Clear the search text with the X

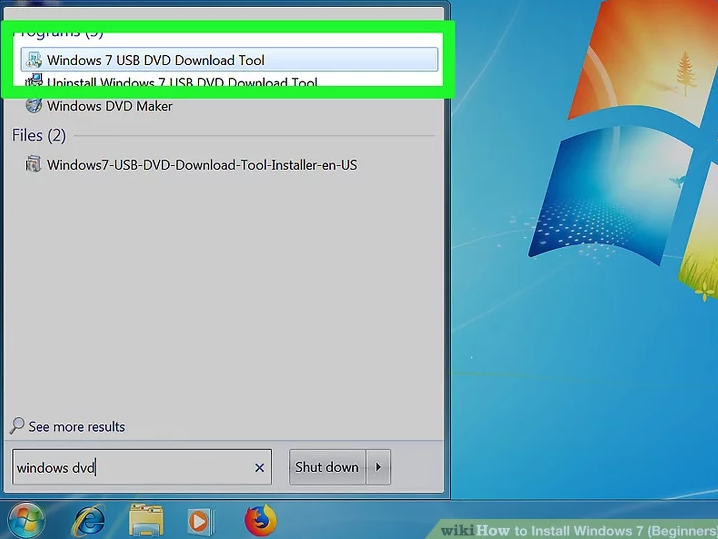[260, 467]
